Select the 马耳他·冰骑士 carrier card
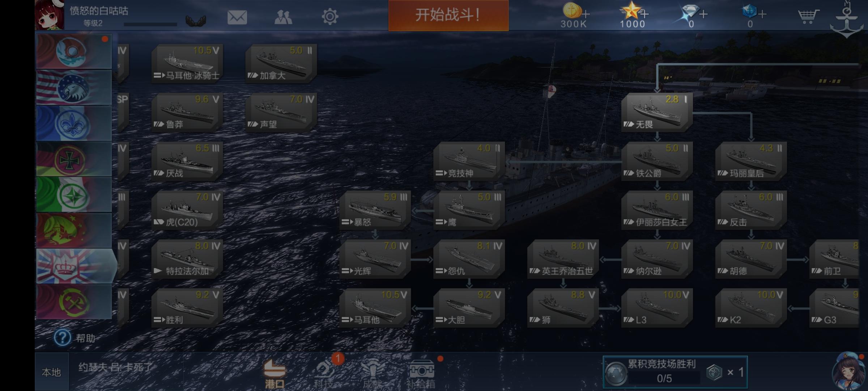Viewport: 868px width, 391px height. coord(187,63)
